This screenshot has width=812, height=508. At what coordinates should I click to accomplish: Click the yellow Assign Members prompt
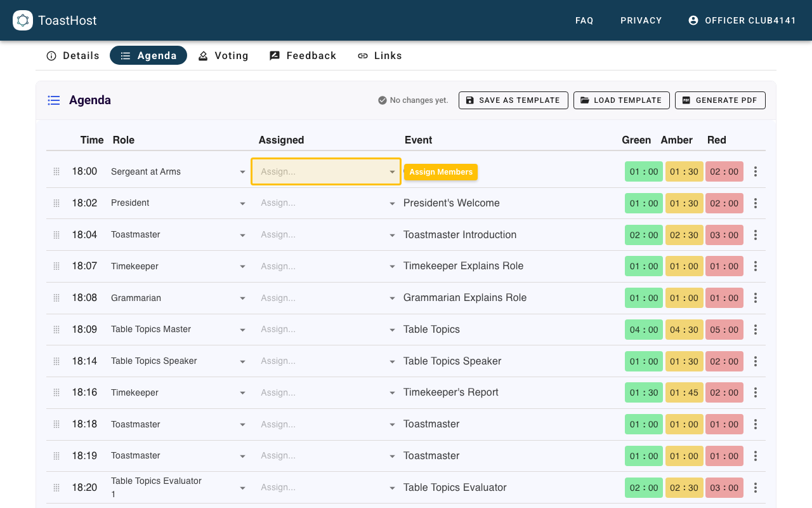(x=440, y=171)
